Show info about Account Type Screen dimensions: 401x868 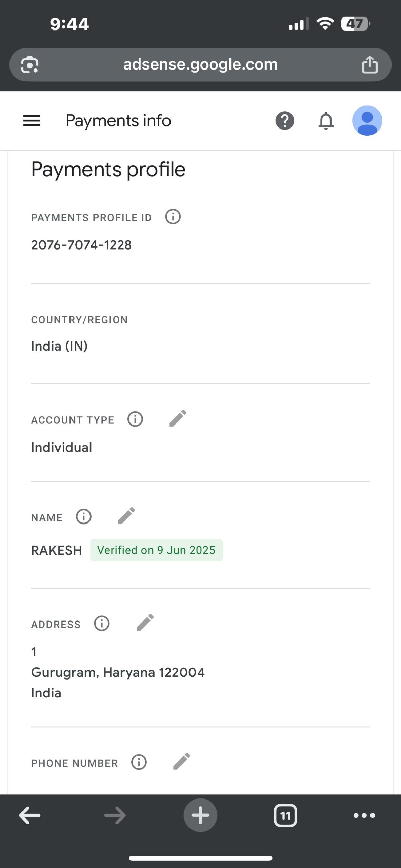point(135,419)
